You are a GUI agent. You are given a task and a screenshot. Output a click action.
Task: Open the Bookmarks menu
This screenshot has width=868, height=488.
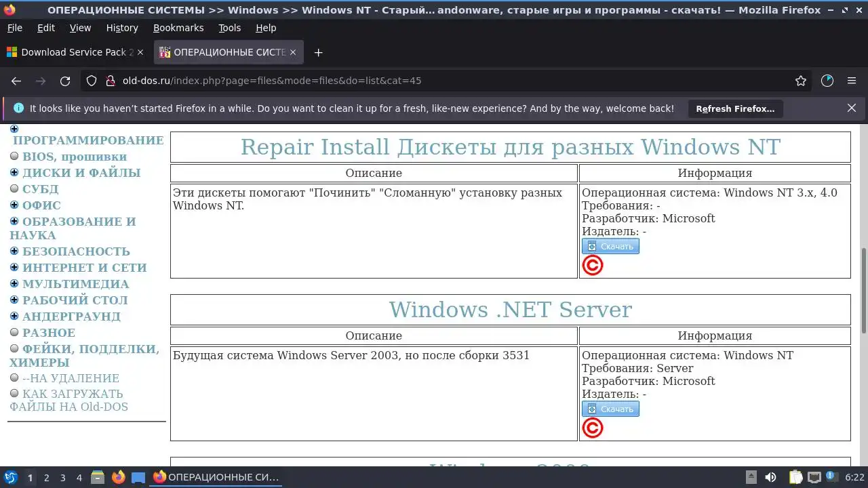click(178, 28)
